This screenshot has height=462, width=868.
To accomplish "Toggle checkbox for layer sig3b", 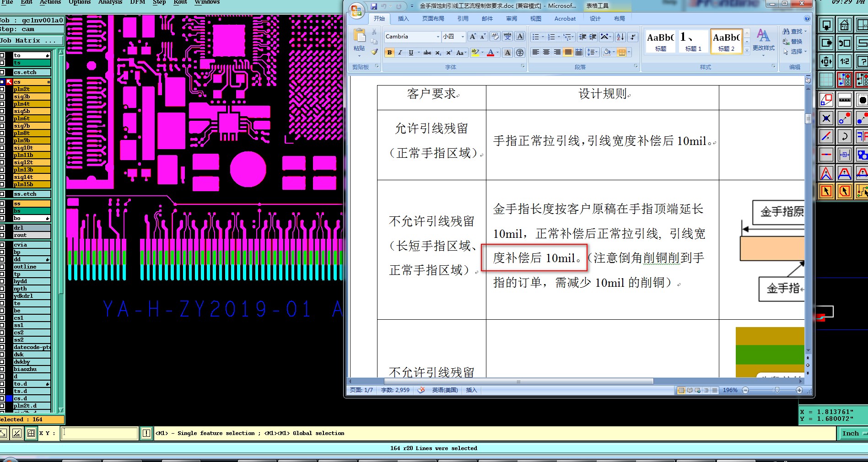I will tap(2, 97).
